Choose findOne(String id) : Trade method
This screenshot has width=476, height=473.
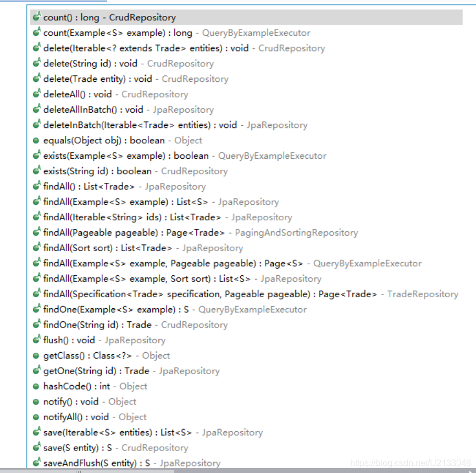coord(246,325)
